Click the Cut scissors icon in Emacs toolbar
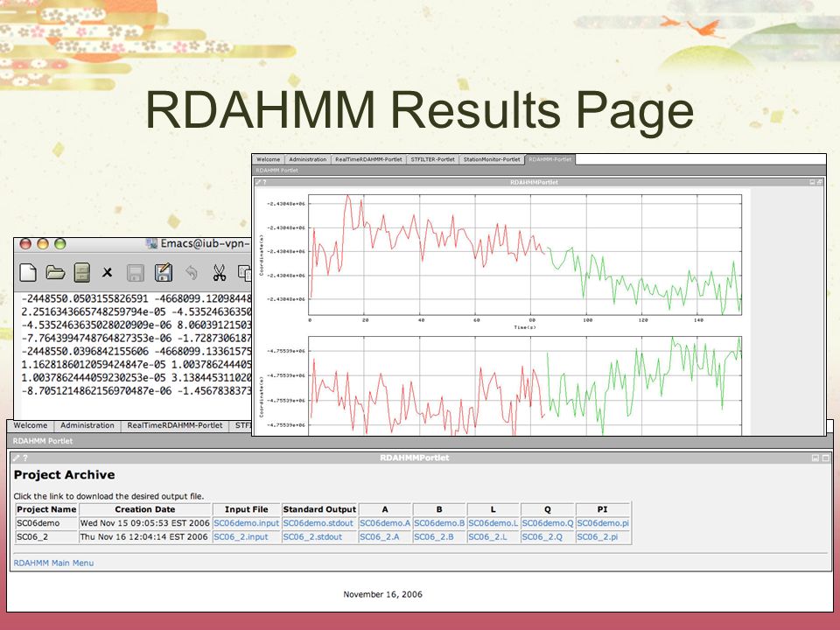Image resolution: width=840 pixels, height=630 pixels. point(219,273)
